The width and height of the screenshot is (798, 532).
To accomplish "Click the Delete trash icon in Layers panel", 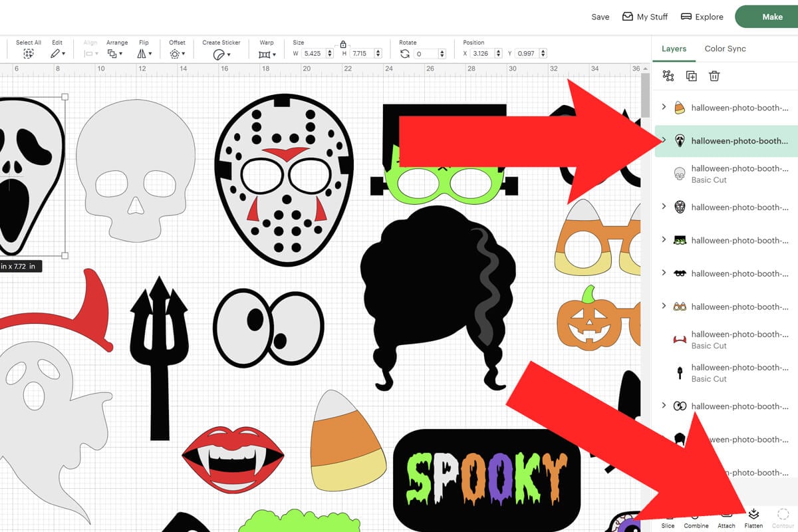I will click(x=714, y=76).
